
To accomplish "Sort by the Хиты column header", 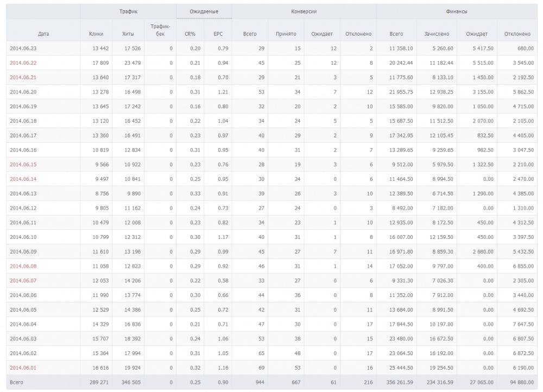I will click(x=128, y=34).
